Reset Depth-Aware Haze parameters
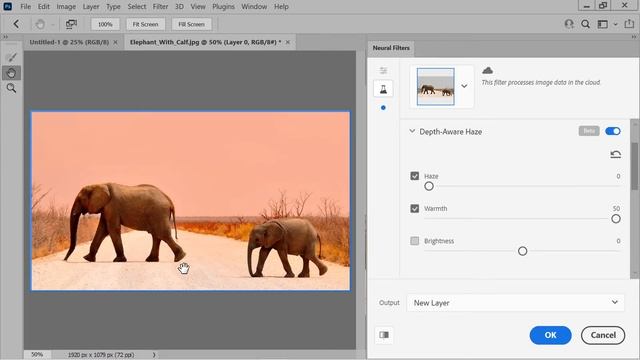The width and height of the screenshot is (640, 360). [616, 154]
